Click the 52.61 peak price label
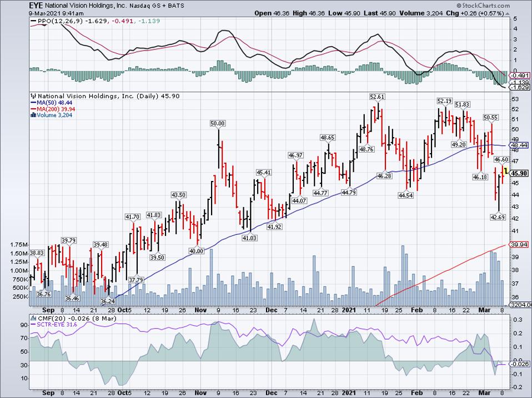Viewport: 532px width, 398px height. 377,97
